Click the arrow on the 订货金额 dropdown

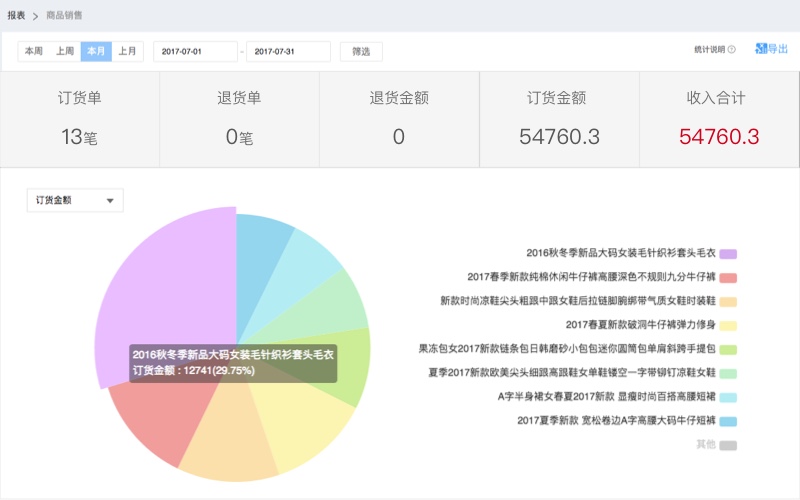click(x=110, y=200)
